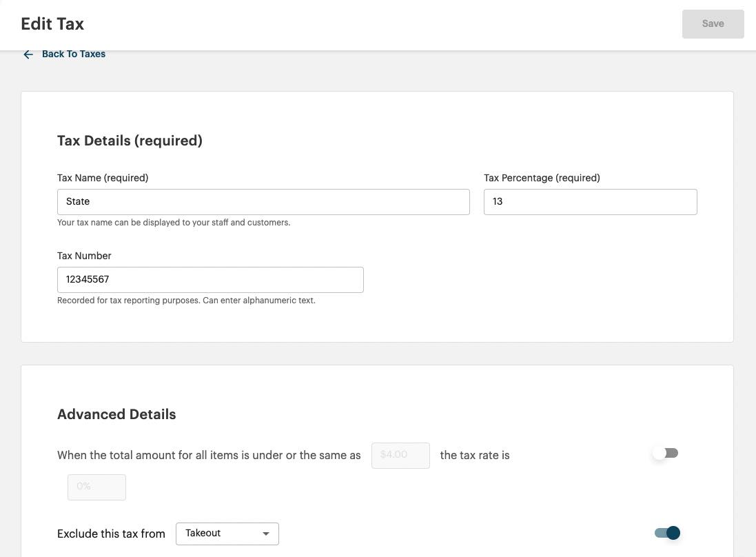Select the Tax Number field with 12345567
The image size is (756, 557).
click(210, 279)
